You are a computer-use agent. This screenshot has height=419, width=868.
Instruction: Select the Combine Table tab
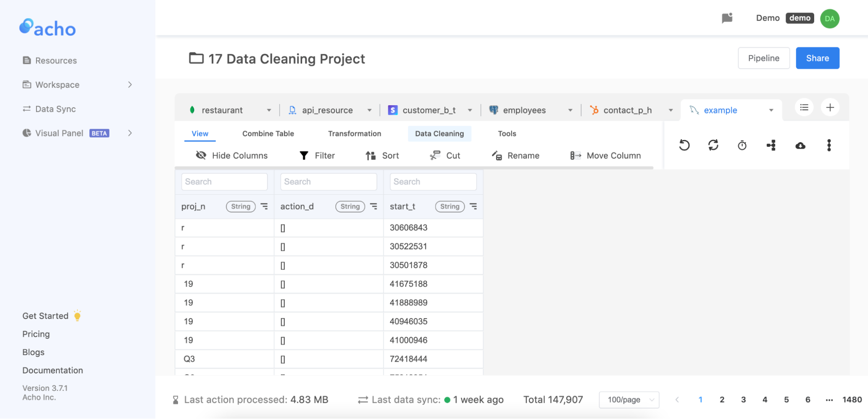point(267,133)
